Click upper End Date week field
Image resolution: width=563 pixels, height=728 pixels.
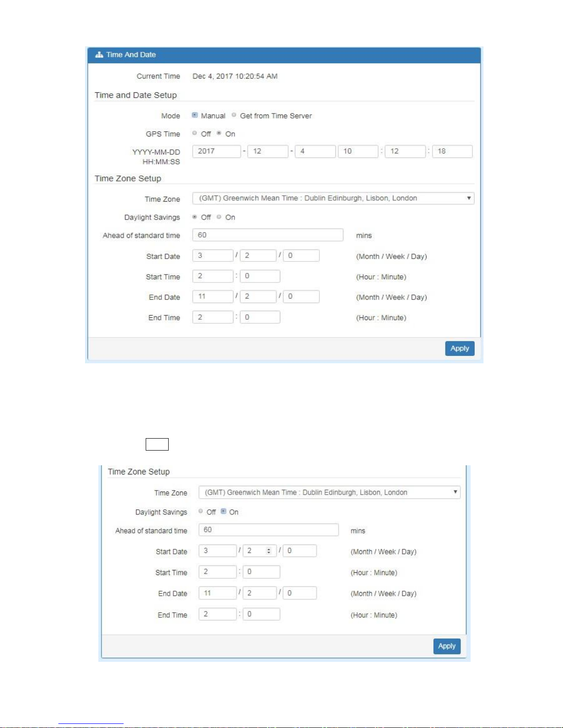tap(258, 296)
